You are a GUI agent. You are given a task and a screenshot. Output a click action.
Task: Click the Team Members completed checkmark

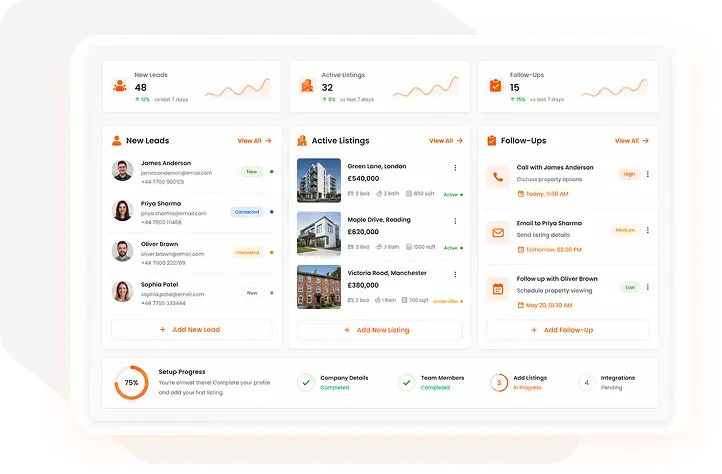pos(407,382)
